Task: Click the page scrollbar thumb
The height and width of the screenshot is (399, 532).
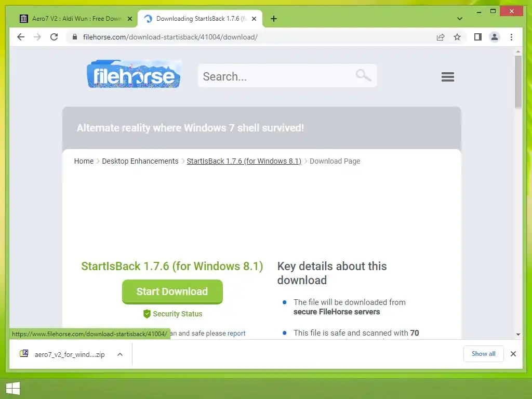Action: pos(518,82)
